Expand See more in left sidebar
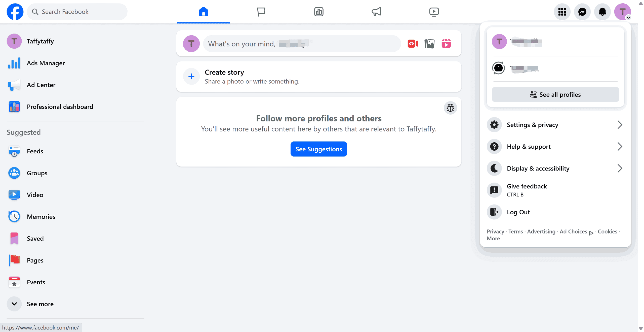This screenshot has width=644, height=332. 40,304
